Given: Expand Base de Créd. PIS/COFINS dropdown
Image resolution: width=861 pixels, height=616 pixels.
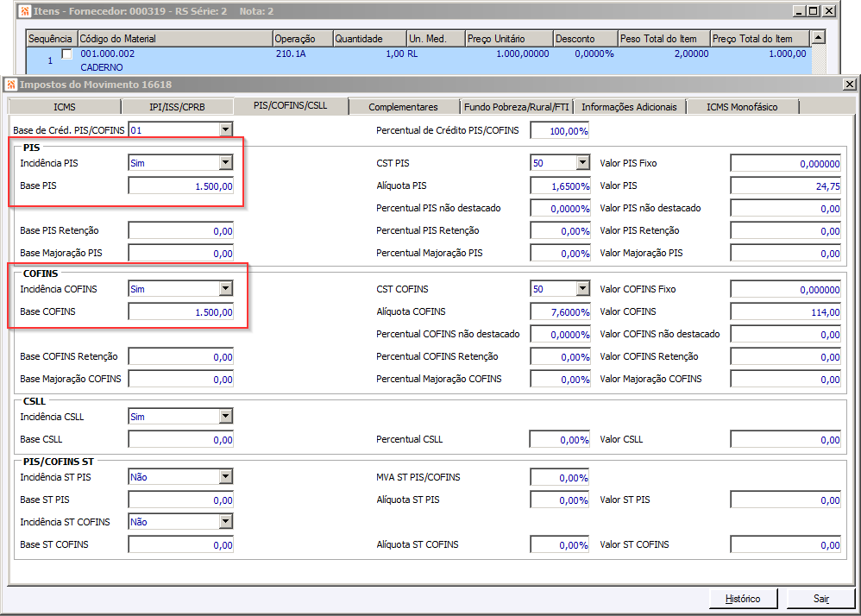Looking at the screenshot, I should (x=226, y=129).
